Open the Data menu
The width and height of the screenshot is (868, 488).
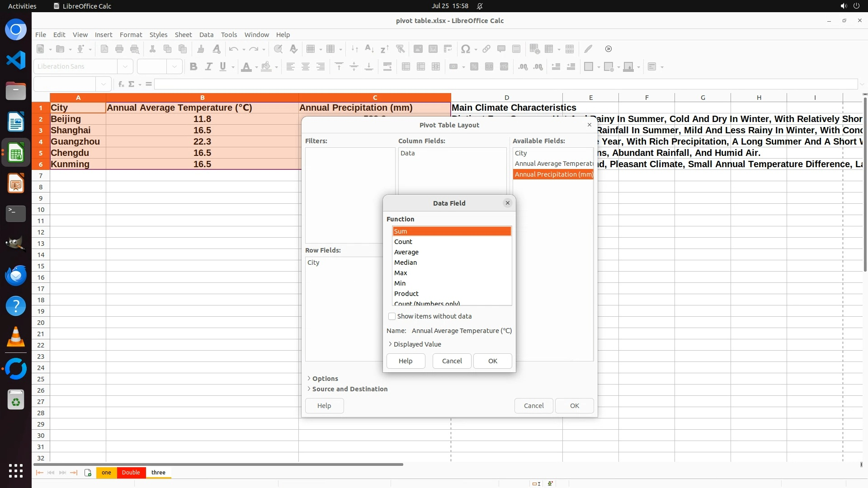206,35
